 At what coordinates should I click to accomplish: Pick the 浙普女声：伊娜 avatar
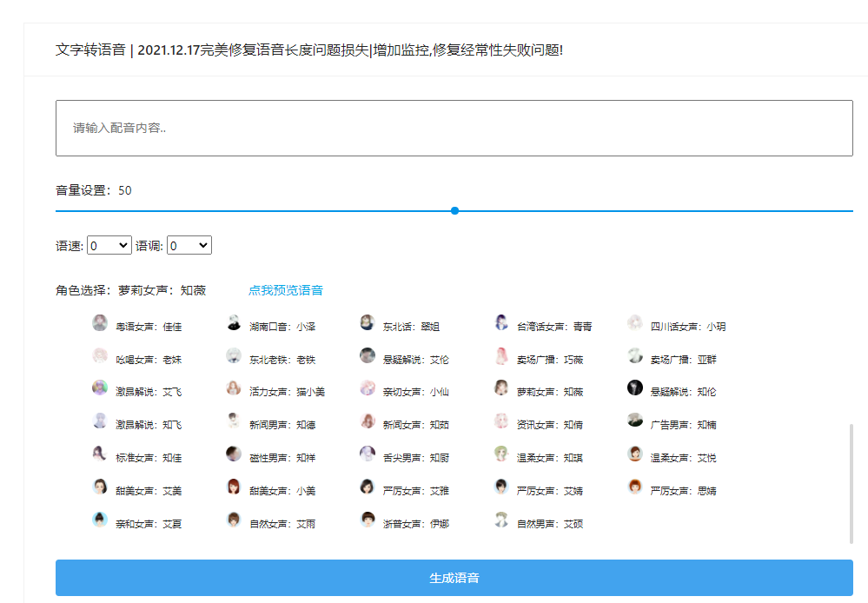pyautogui.click(x=368, y=520)
